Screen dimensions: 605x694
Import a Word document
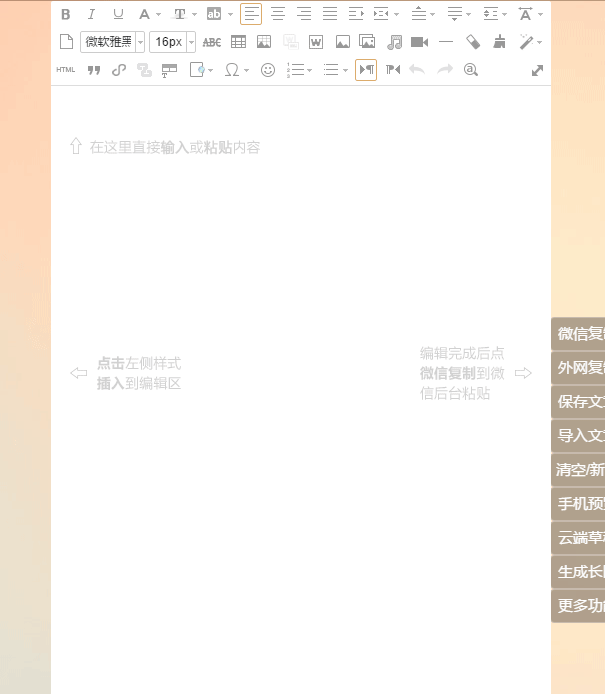point(316,42)
